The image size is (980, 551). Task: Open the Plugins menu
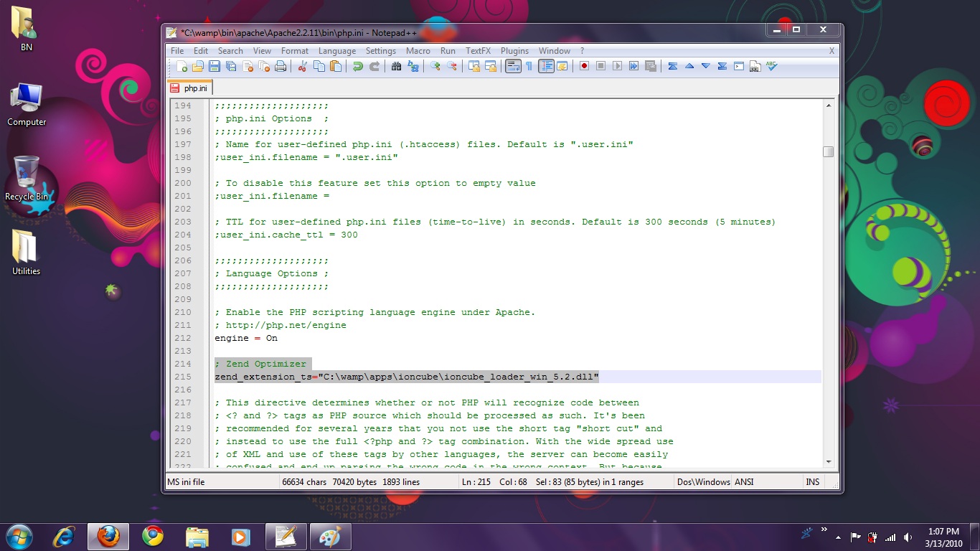514,51
